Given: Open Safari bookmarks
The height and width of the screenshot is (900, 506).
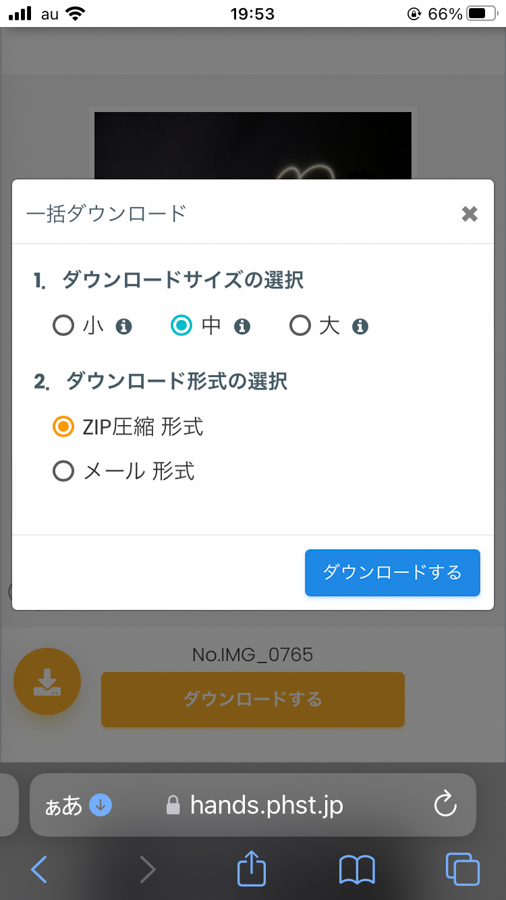Looking at the screenshot, I should point(357,870).
